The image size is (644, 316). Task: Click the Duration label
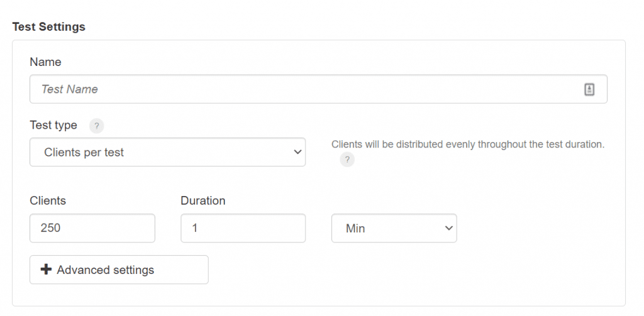(x=203, y=200)
